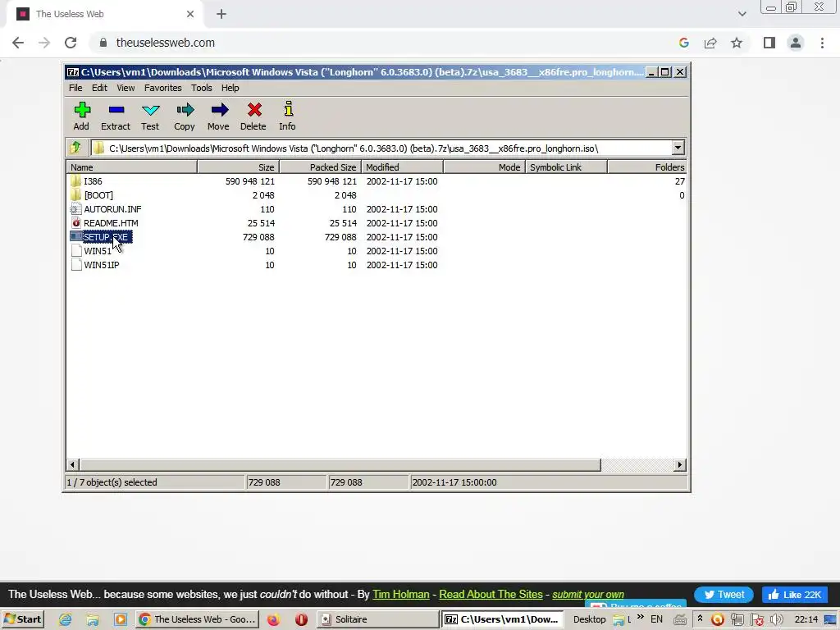This screenshot has width=840, height=630.
Task: Open Read About The Sites link
Action: pyautogui.click(x=491, y=594)
